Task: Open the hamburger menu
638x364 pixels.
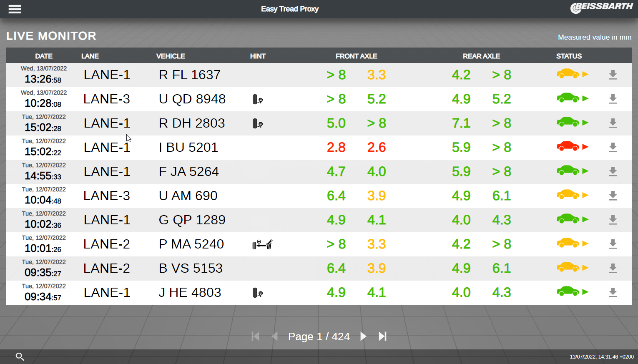Action: point(15,9)
